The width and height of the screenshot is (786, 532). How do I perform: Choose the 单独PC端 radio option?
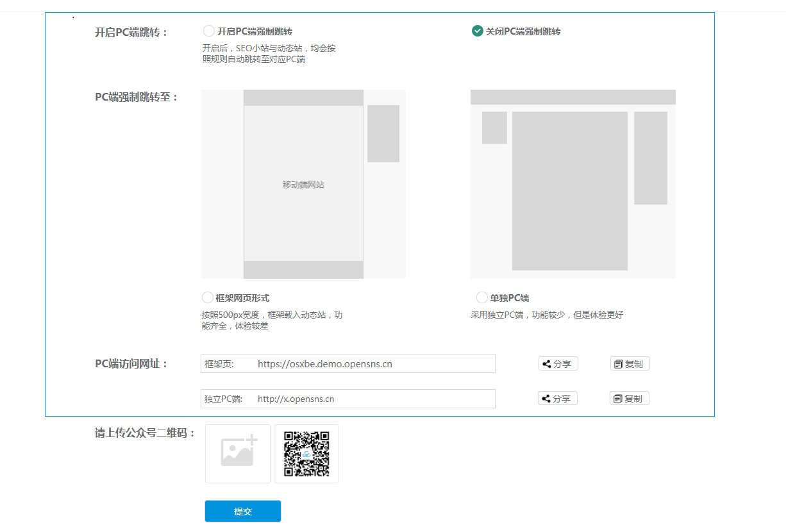click(481, 297)
